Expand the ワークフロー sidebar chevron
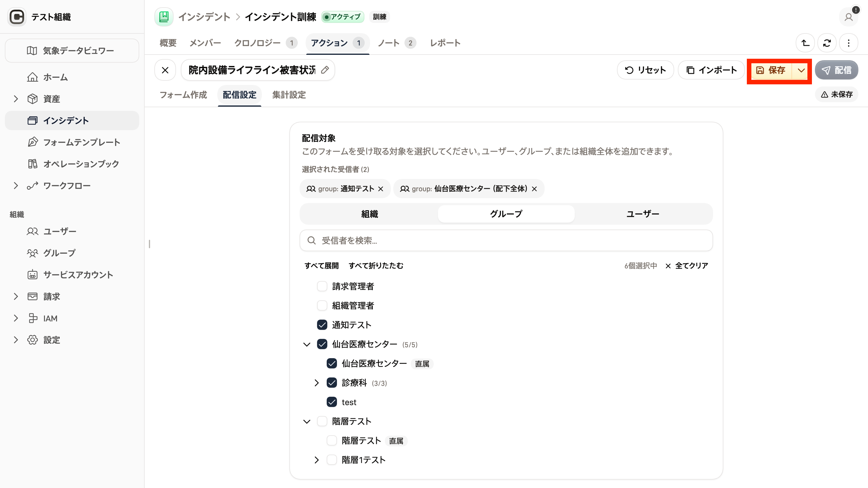Image resolution: width=868 pixels, height=488 pixels. [x=15, y=186]
